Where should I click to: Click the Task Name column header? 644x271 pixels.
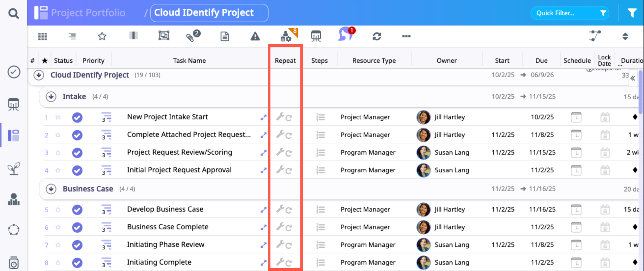(x=189, y=60)
